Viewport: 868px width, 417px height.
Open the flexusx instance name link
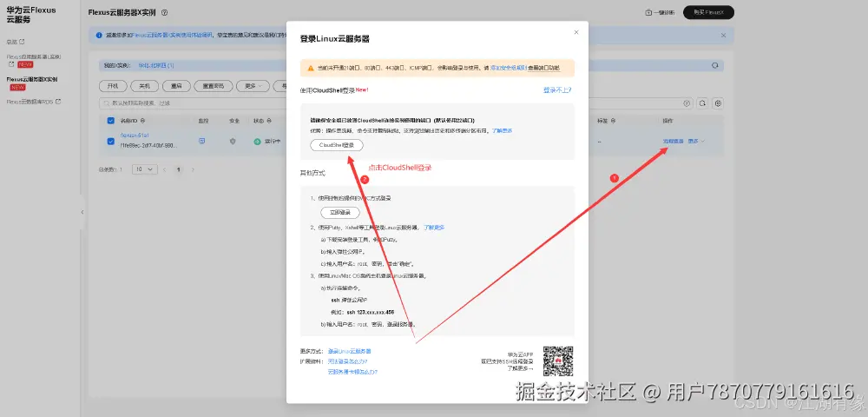click(x=135, y=136)
